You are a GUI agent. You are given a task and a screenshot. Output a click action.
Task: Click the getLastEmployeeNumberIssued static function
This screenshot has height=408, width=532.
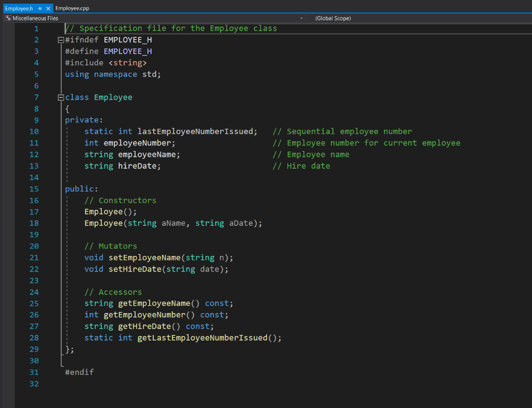pyautogui.click(x=202, y=337)
